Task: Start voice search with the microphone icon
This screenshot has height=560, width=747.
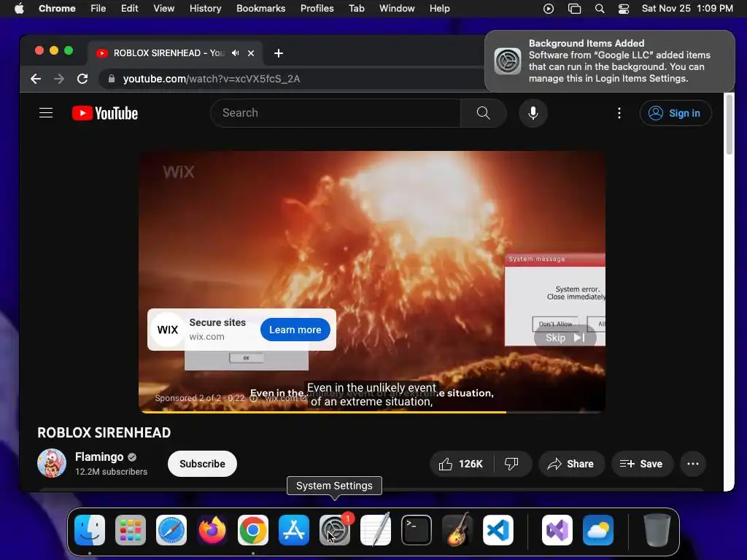Action: click(533, 113)
